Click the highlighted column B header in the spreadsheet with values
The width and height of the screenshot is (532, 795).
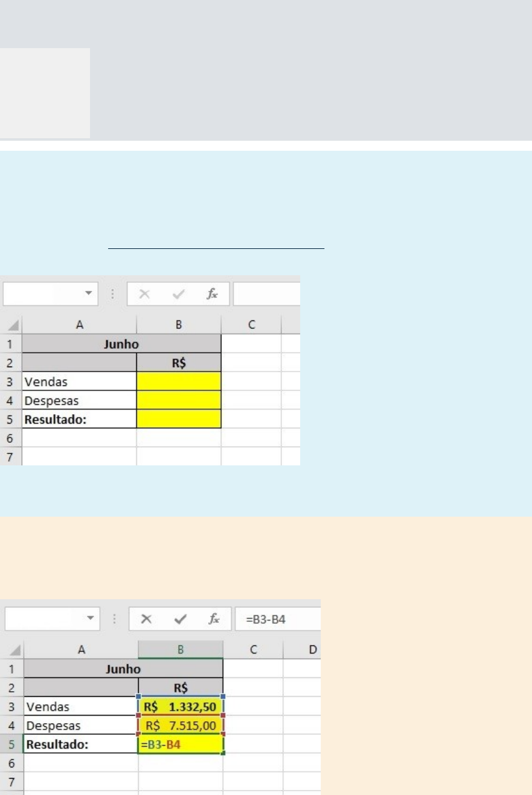click(x=181, y=649)
